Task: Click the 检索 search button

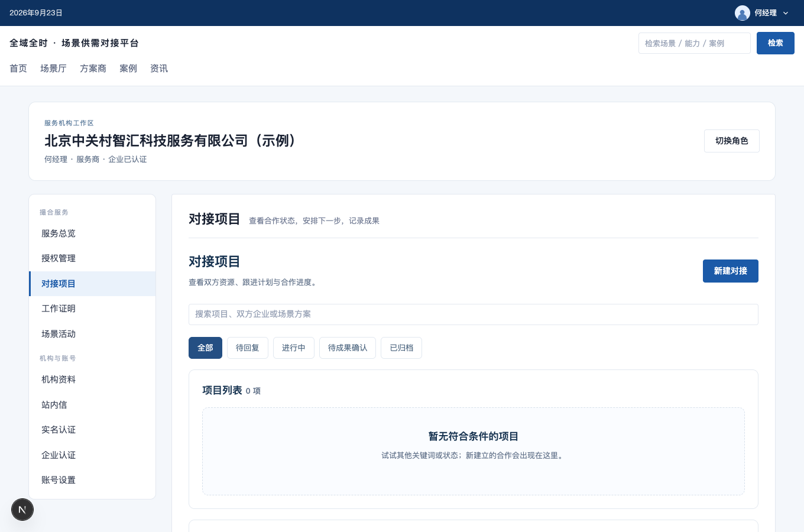Action: 776,43
